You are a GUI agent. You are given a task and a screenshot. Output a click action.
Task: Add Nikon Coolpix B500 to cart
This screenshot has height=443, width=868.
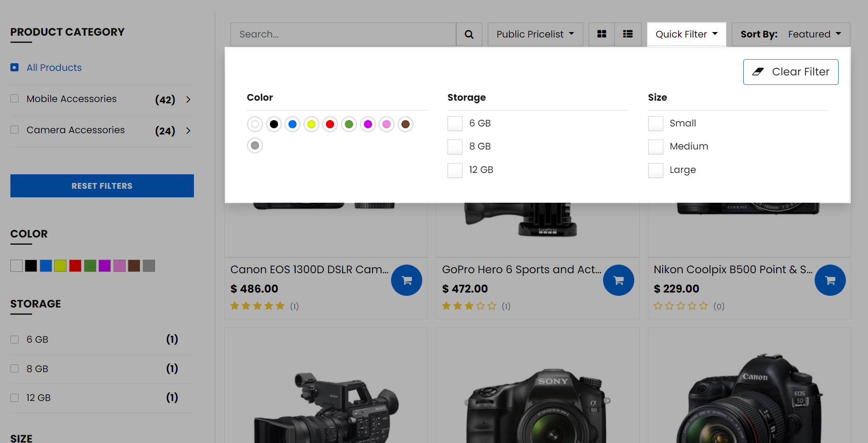830,280
